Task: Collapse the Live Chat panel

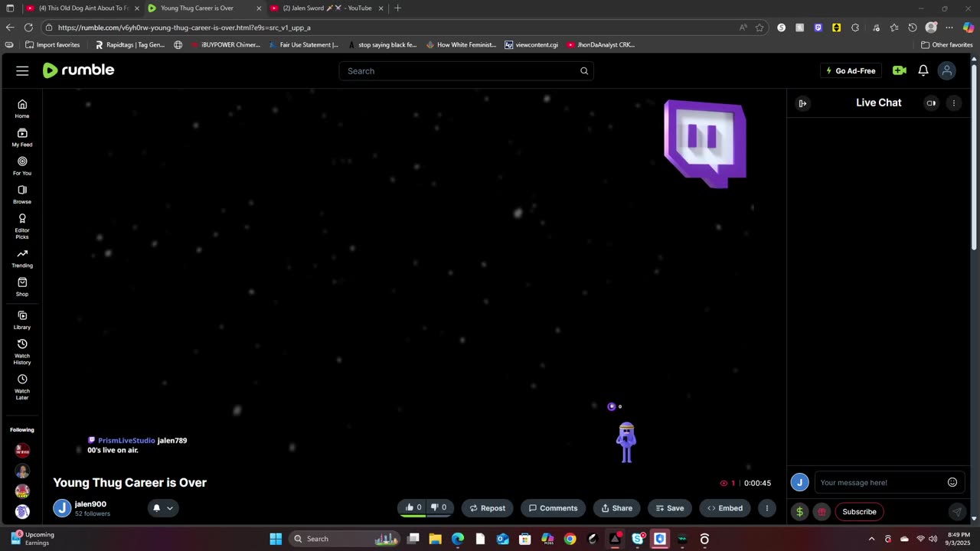Action: (802, 103)
